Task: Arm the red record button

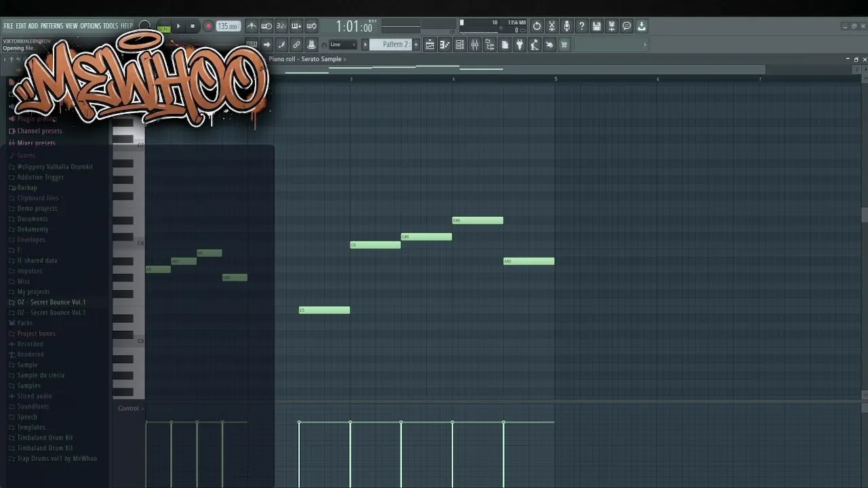Action: tap(208, 26)
